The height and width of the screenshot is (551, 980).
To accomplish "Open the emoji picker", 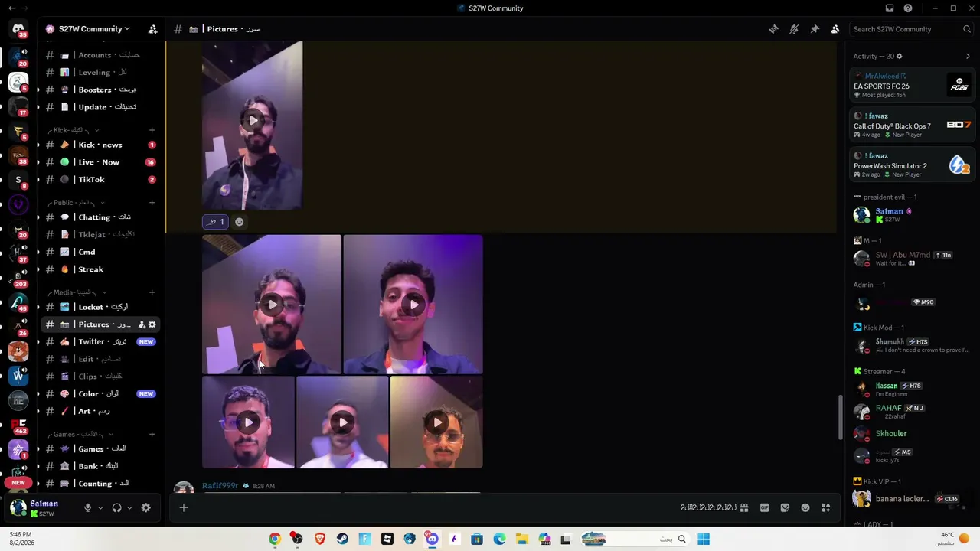I will point(805,507).
